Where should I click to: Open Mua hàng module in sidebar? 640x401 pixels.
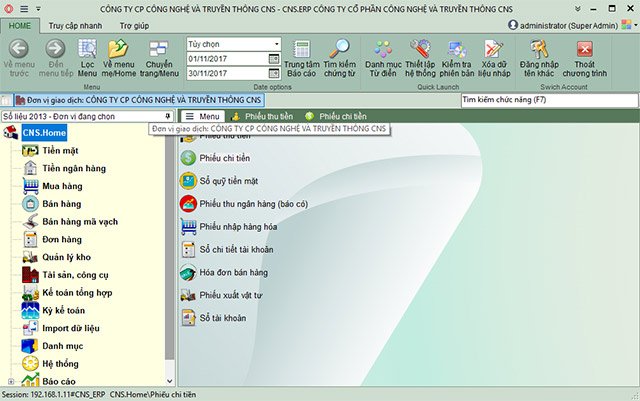coord(62,186)
